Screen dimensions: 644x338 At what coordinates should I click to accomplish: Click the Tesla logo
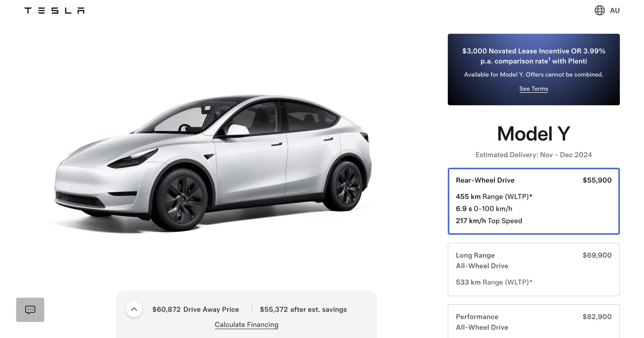pos(54,11)
